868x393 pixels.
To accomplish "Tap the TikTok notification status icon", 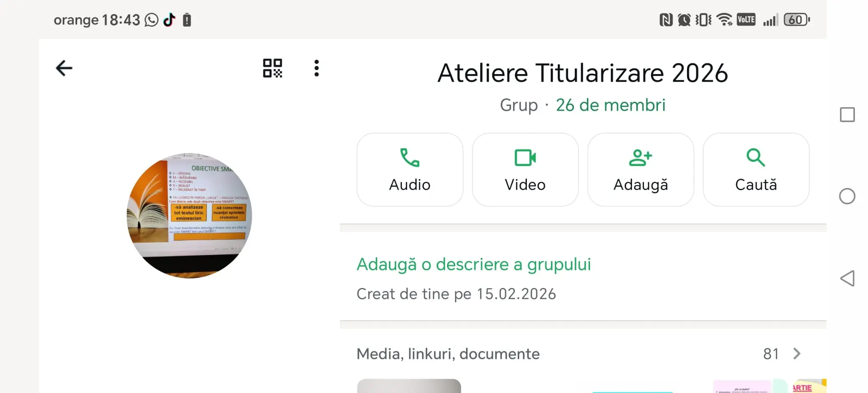I will (x=169, y=20).
